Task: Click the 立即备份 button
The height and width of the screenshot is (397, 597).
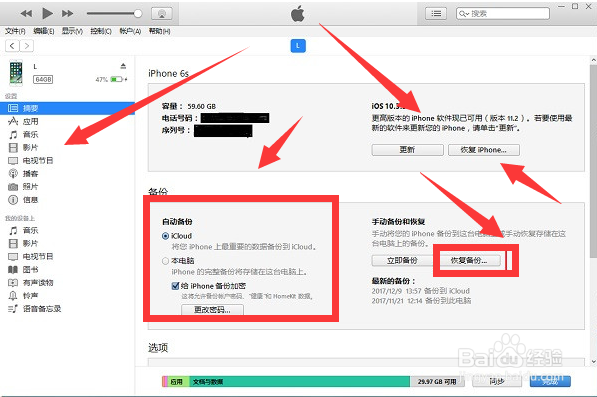Action: 402,261
